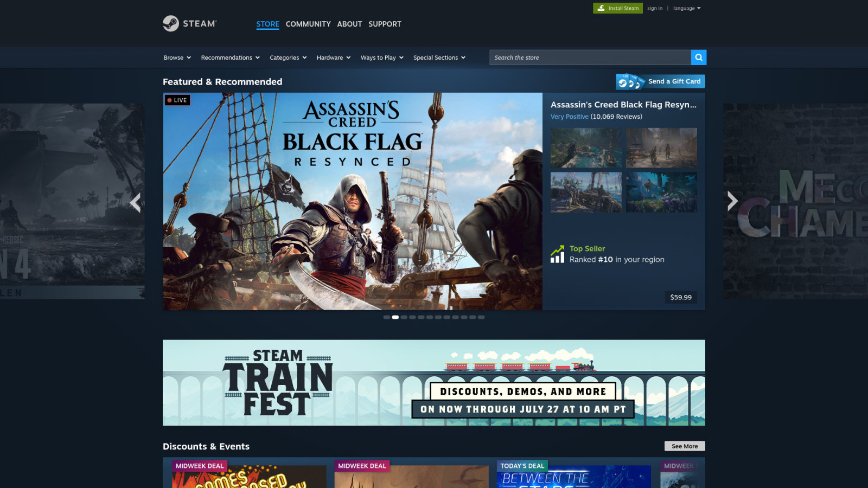Screen dimensions: 868x488
Task: Open the TODAY'S DEAL Between the Stars card
Action: coord(574,473)
